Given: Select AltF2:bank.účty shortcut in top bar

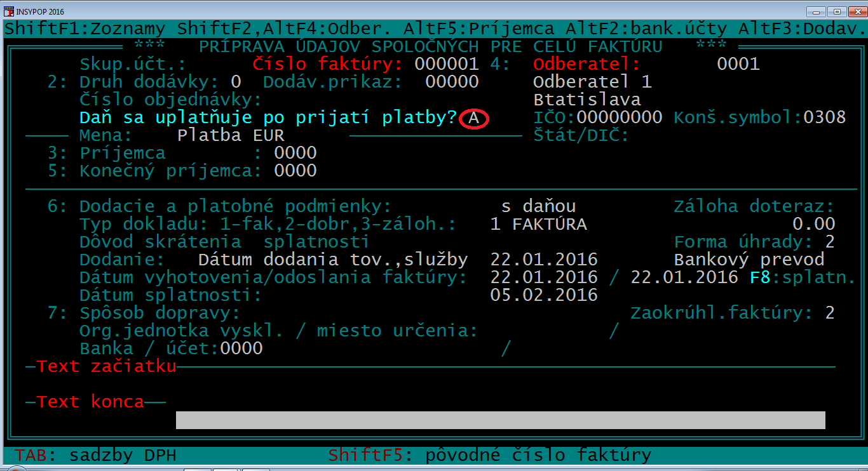Looking at the screenshot, I should pos(646,29).
